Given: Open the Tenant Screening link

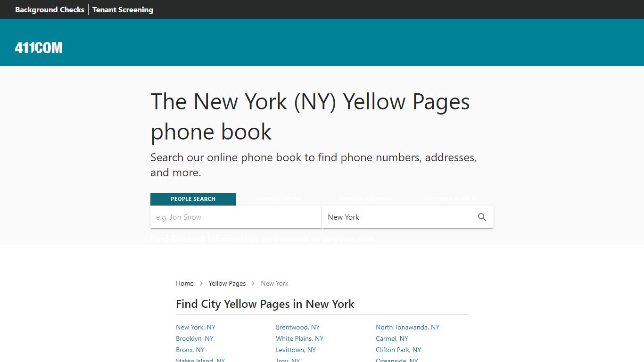Looking at the screenshot, I should [123, 9].
